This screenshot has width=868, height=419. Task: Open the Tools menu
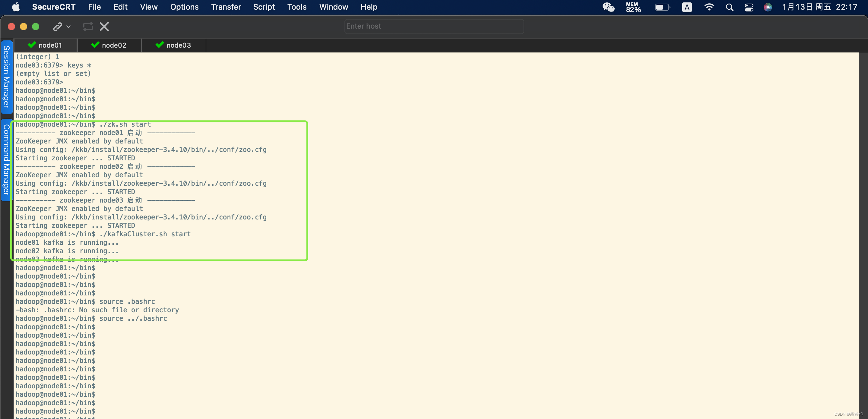coord(296,7)
